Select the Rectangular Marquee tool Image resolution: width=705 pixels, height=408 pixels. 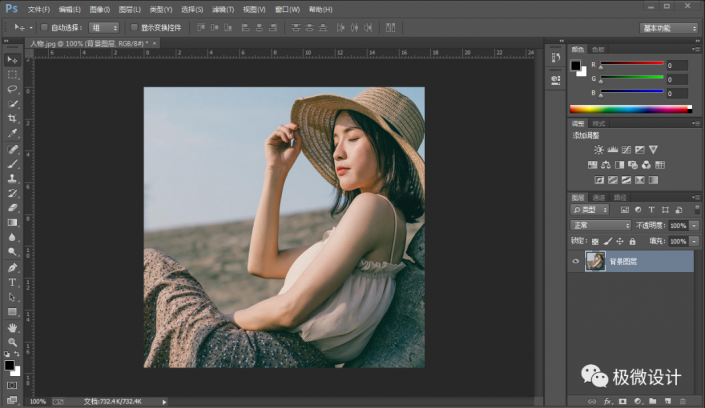(13, 74)
